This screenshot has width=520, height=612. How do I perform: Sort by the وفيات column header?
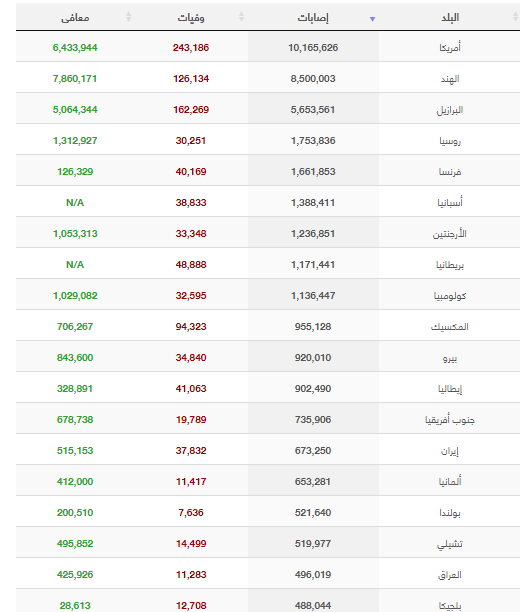pos(191,18)
